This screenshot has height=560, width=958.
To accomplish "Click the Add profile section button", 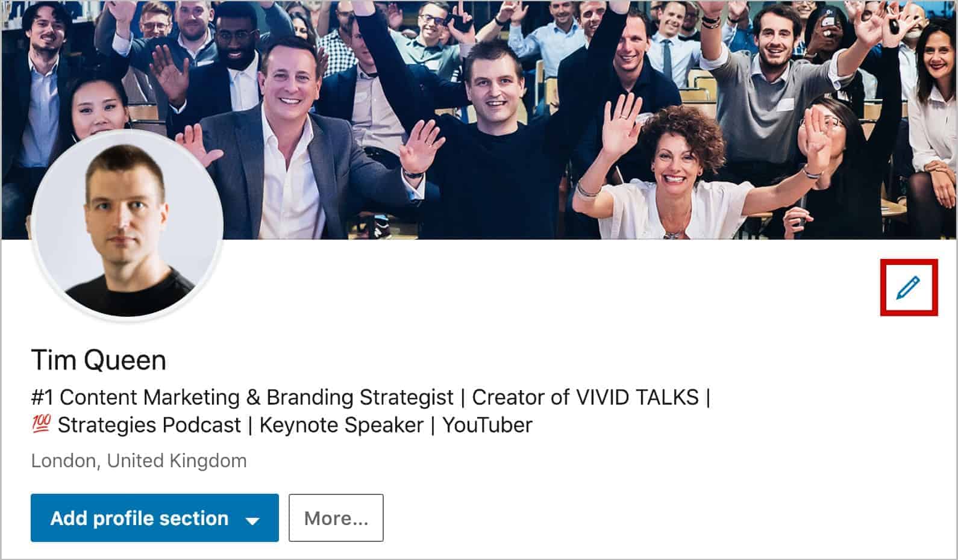I will point(155,518).
